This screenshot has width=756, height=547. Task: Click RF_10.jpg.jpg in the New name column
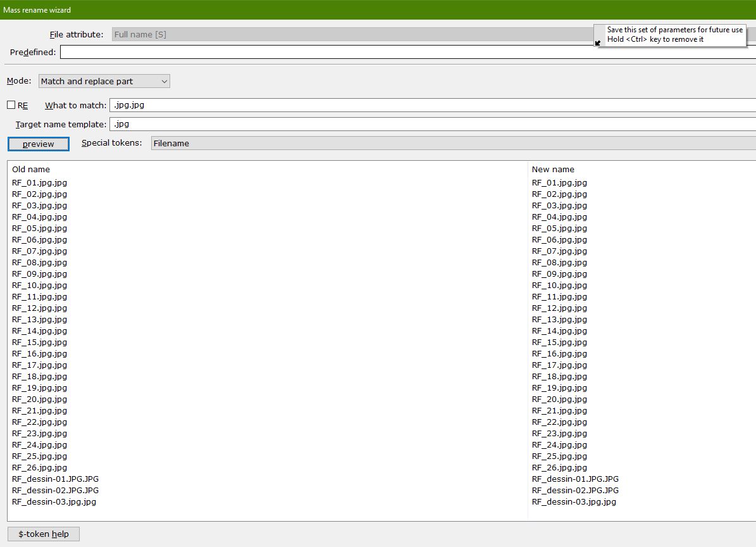coord(559,285)
